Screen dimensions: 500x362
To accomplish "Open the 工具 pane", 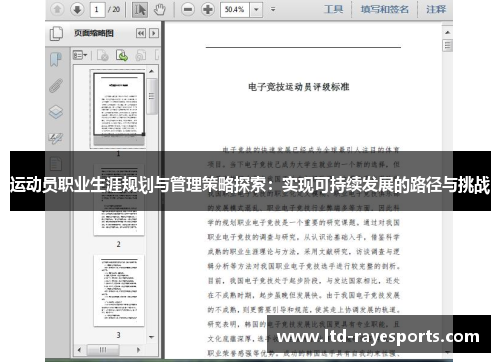I will pyautogui.click(x=333, y=9).
